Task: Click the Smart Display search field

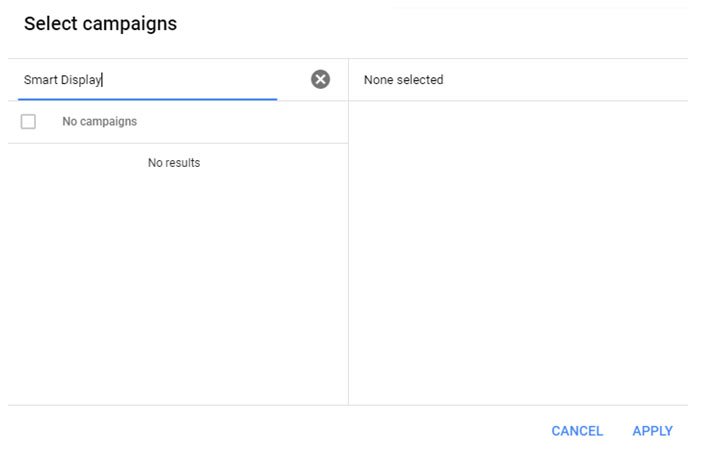Action: (x=148, y=80)
